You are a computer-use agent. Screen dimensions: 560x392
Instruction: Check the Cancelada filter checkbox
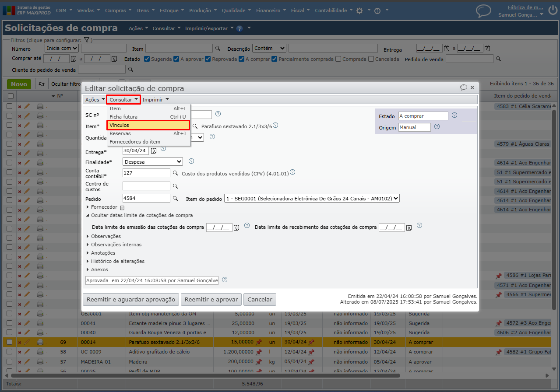(x=371, y=59)
